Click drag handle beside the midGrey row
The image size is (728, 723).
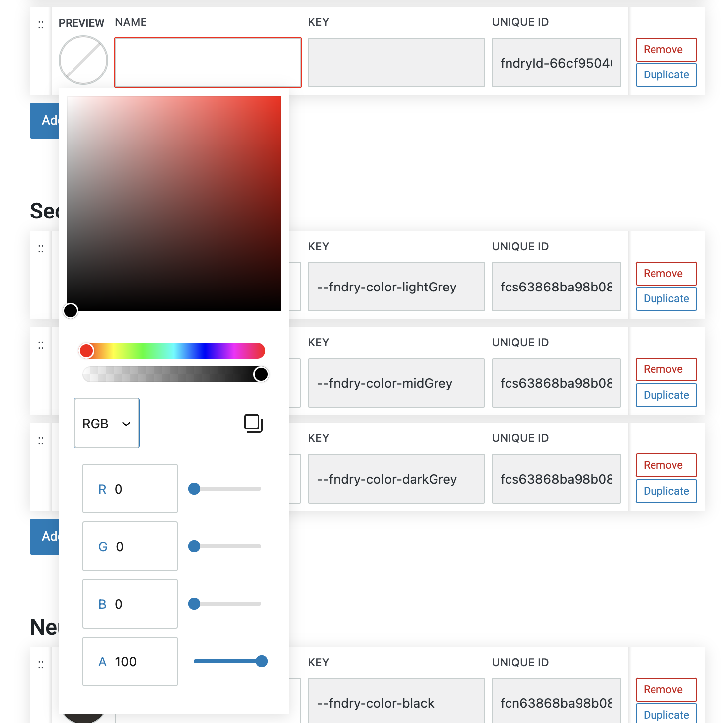[x=41, y=345]
